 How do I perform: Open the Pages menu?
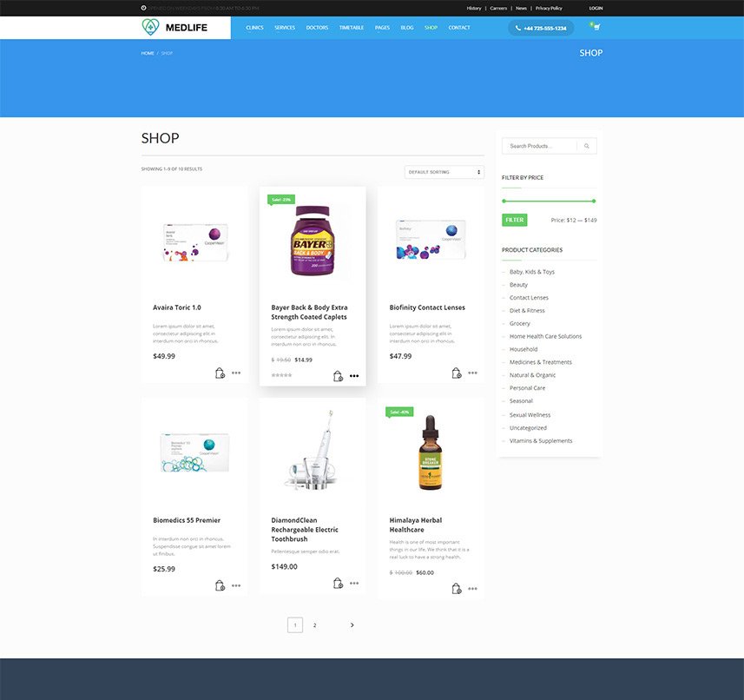pos(383,28)
